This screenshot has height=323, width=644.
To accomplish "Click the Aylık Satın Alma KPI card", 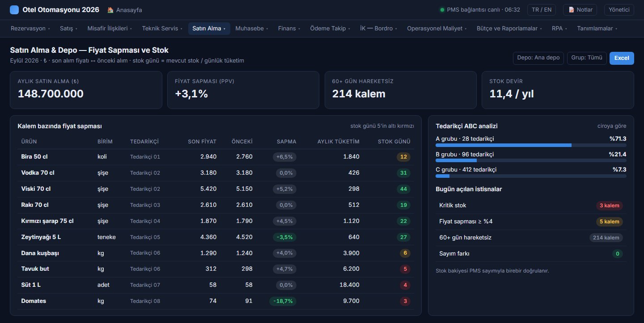I will pos(86,90).
